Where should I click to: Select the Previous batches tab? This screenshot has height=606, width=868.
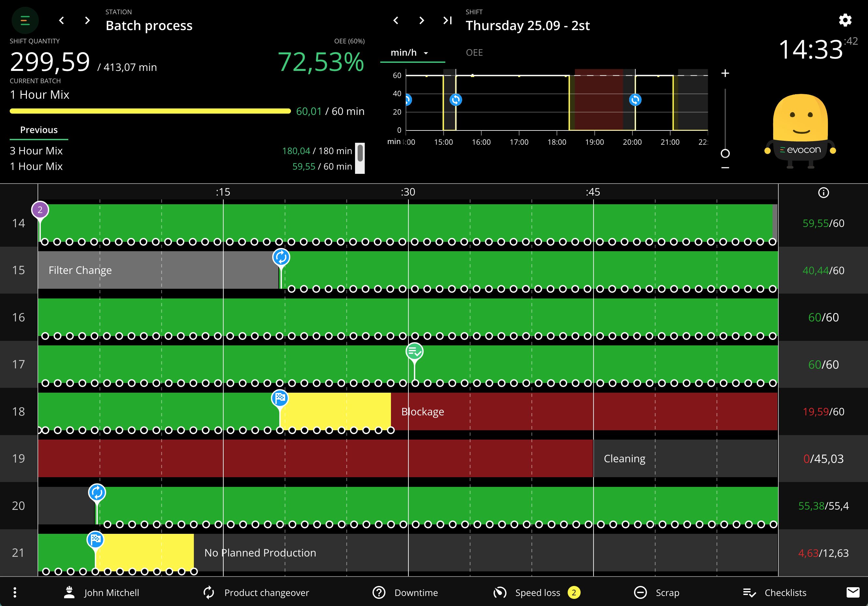[39, 130]
